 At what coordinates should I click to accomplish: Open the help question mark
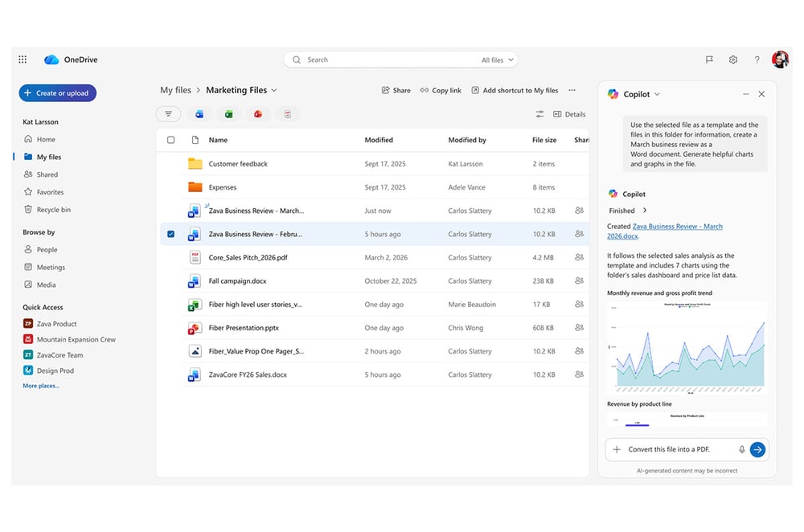point(757,59)
